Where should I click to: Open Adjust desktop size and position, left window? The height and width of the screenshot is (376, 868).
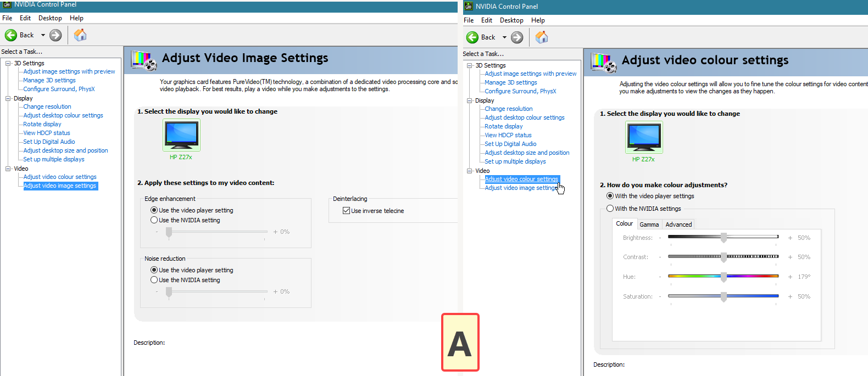(x=65, y=150)
